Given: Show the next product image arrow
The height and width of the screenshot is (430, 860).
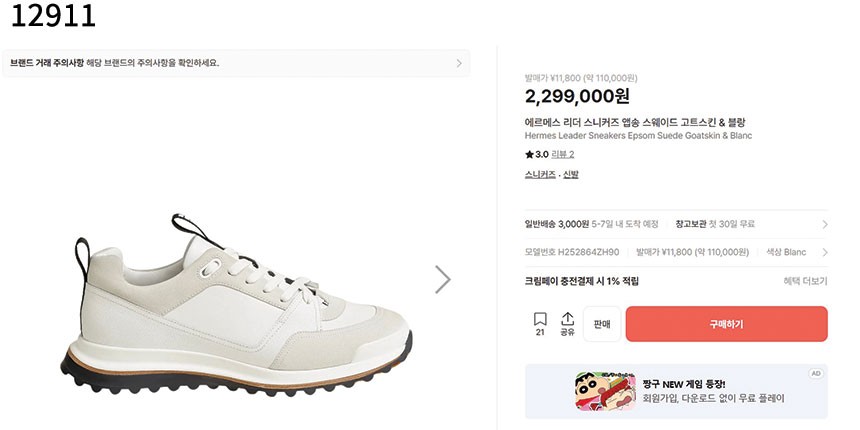Looking at the screenshot, I should click(x=443, y=279).
